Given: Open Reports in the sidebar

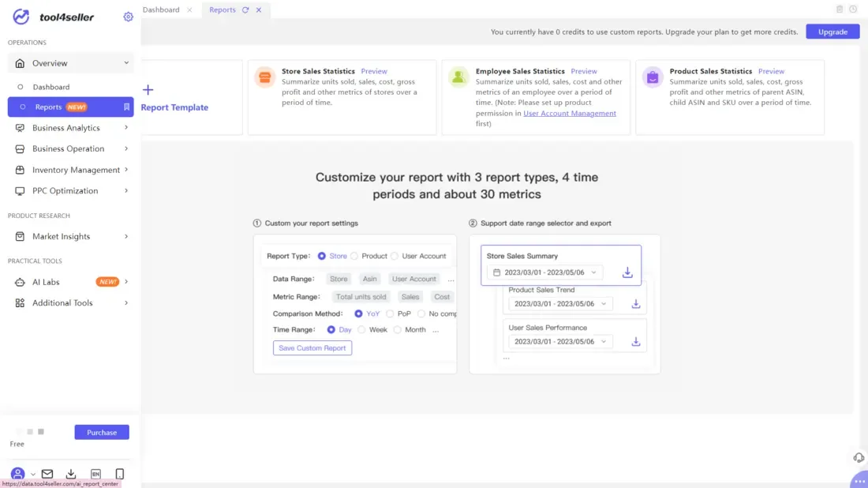Looking at the screenshot, I should click(70, 107).
